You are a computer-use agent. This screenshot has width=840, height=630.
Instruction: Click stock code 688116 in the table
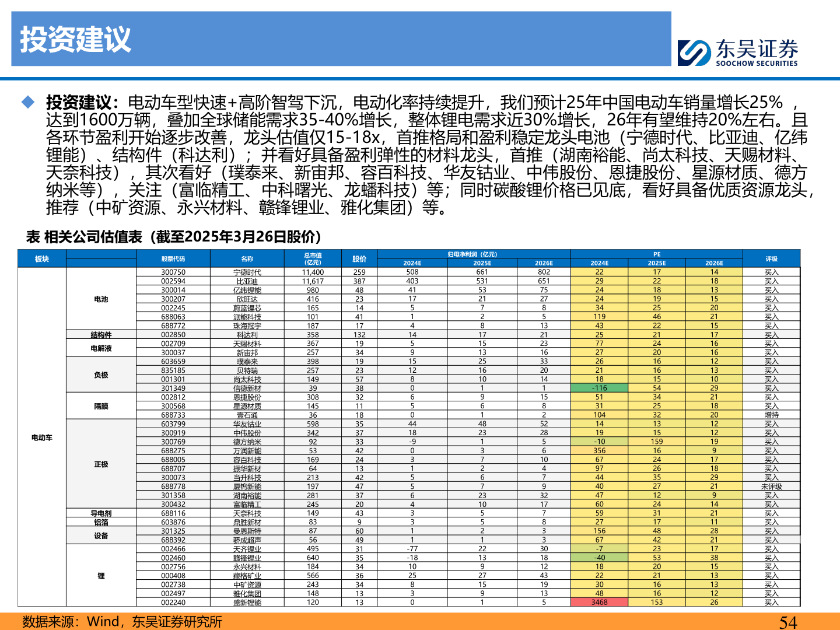click(x=173, y=513)
